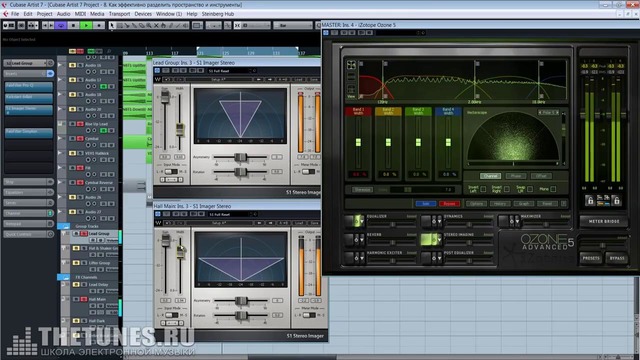Click right lock icon under Ozone meters
Screen dimensions: 640x360
(616, 200)
